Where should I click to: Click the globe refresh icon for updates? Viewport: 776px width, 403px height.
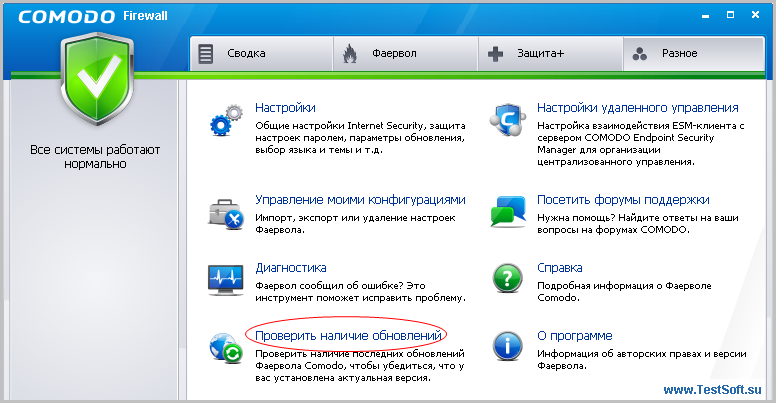click(226, 348)
